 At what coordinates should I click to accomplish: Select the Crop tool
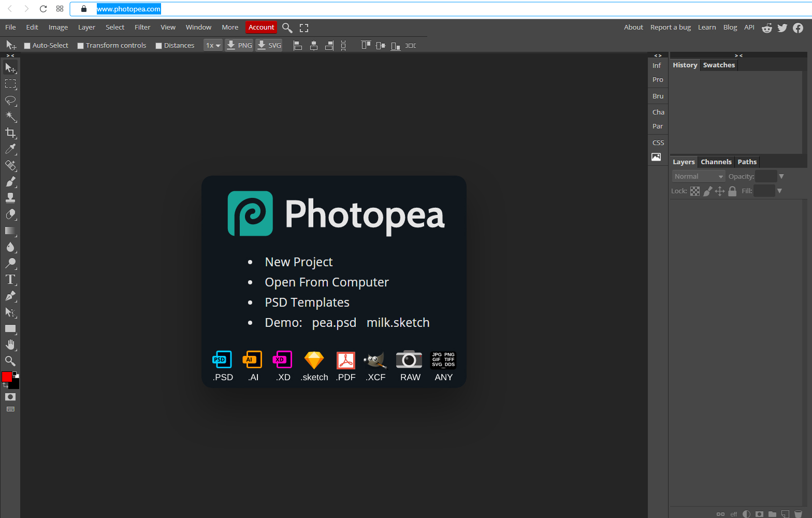tap(10, 133)
